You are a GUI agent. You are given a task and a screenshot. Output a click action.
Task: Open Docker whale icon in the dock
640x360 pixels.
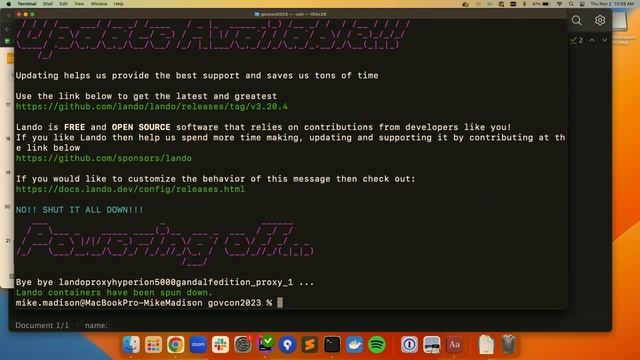coord(354,344)
